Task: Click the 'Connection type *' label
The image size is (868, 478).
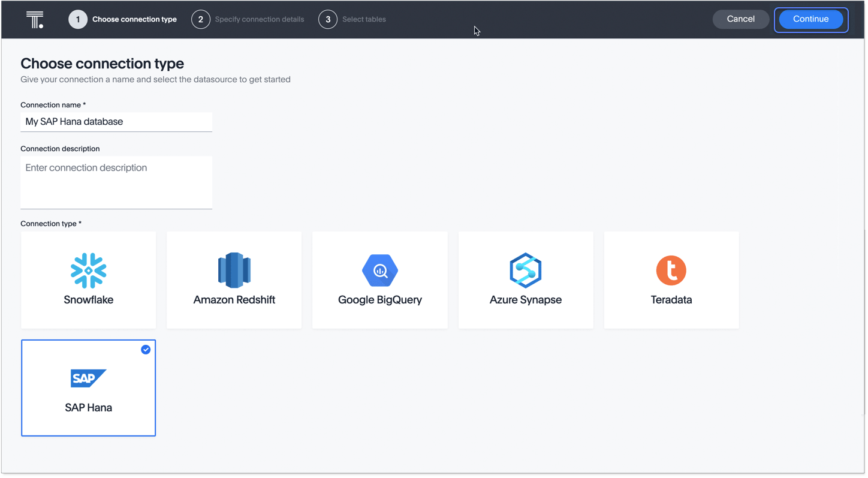Action: 51,224
